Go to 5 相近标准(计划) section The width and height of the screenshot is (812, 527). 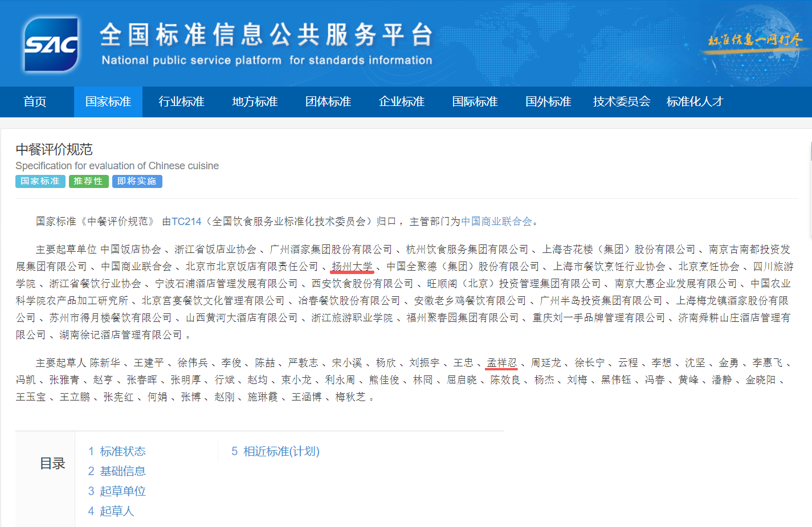click(x=275, y=451)
